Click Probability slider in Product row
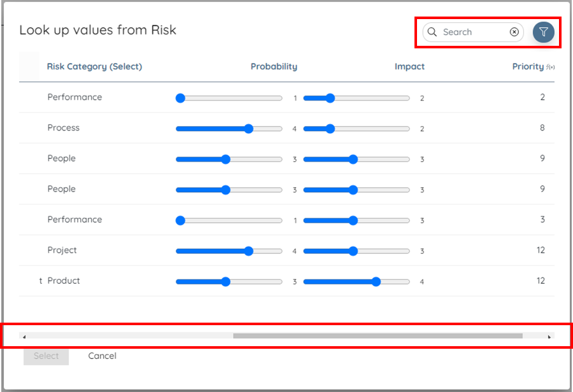 229,282
